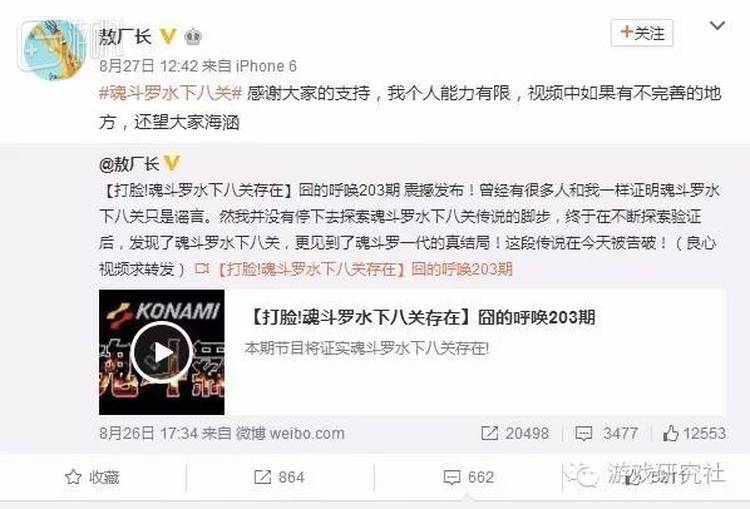Open 敖厂长's profile avatar
The height and width of the screenshot is (509, 750).
54,49
